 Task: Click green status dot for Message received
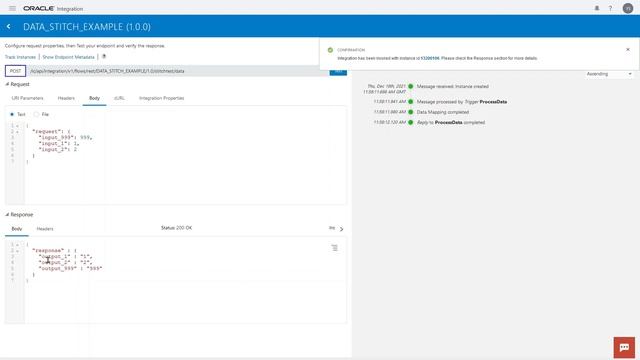click(x=411, y=87)
